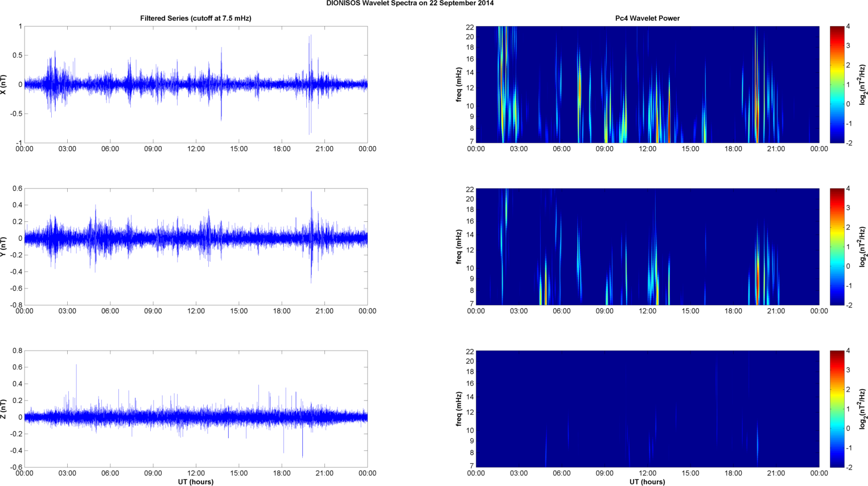Click the '-1' tick on the X (nT) axis
The height and width of the screenshot is (486, 868).
click(19, 143)
